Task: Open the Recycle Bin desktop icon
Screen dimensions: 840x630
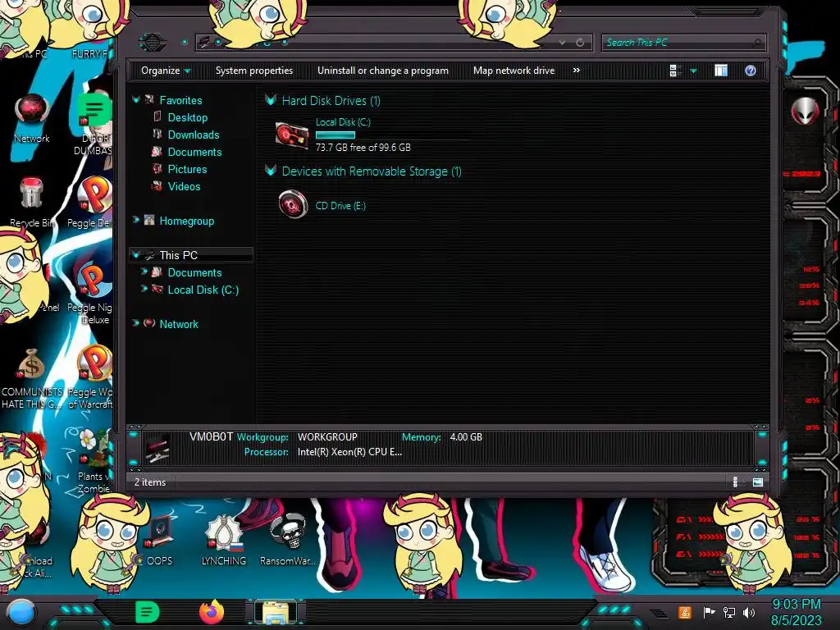Action: point(32,202)
